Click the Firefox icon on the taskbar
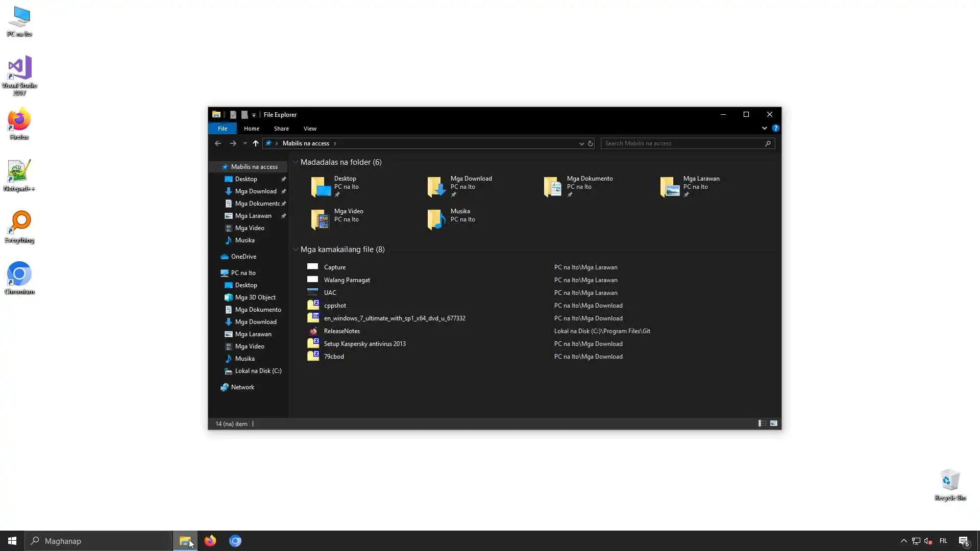This screenshot has height=551, width=980. 210,541
